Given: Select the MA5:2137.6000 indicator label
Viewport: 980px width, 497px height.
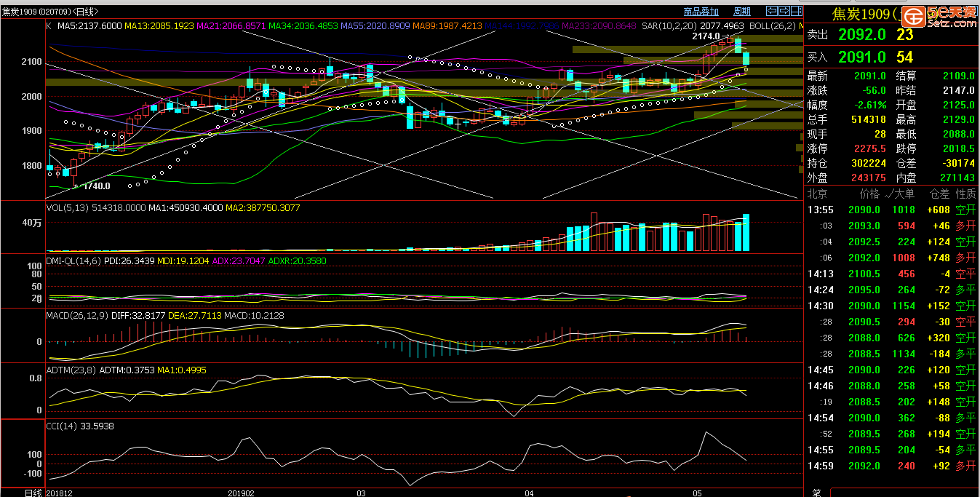Looking at the screenshot, I should coord(89,25).
